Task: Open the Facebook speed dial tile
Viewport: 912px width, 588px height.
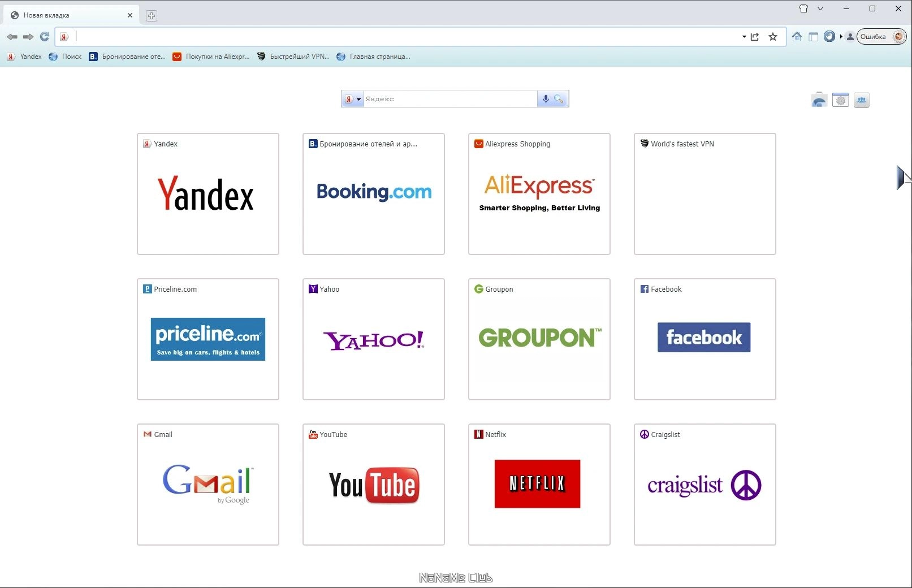Action: pyautogui.click(x=705, y=339)
